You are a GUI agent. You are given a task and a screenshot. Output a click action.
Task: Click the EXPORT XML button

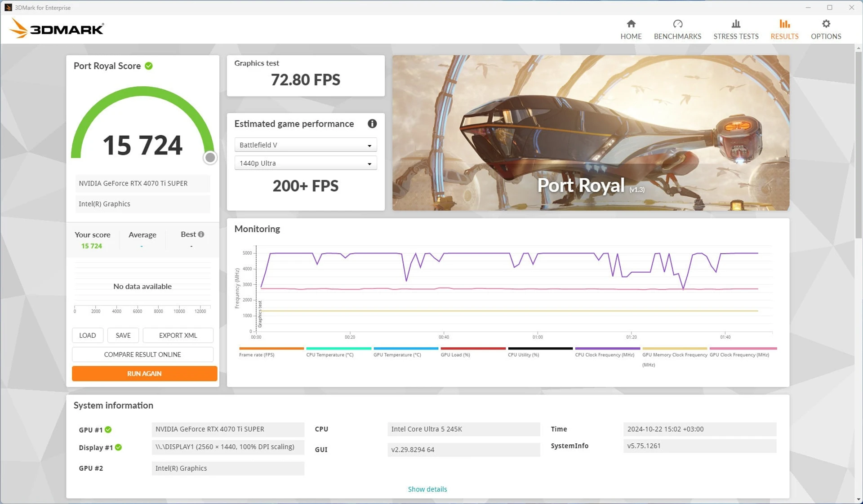[x=178, y=335]
